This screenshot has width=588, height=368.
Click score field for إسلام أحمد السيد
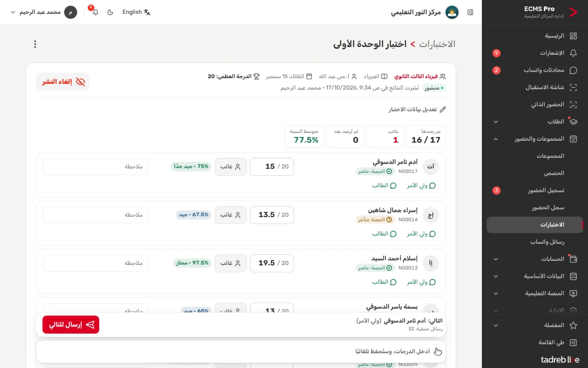tap(272, 263)
